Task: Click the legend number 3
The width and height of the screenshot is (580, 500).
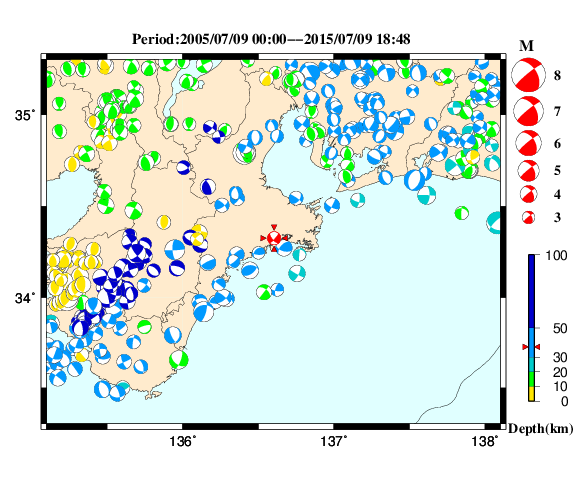Action: 557,217
